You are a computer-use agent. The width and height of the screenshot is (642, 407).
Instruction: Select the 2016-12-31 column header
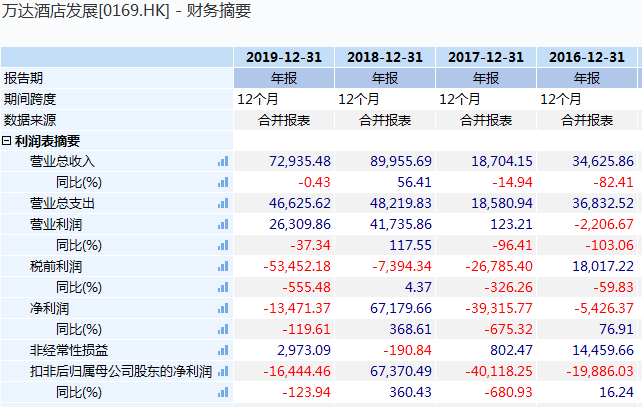coord(587,57)
